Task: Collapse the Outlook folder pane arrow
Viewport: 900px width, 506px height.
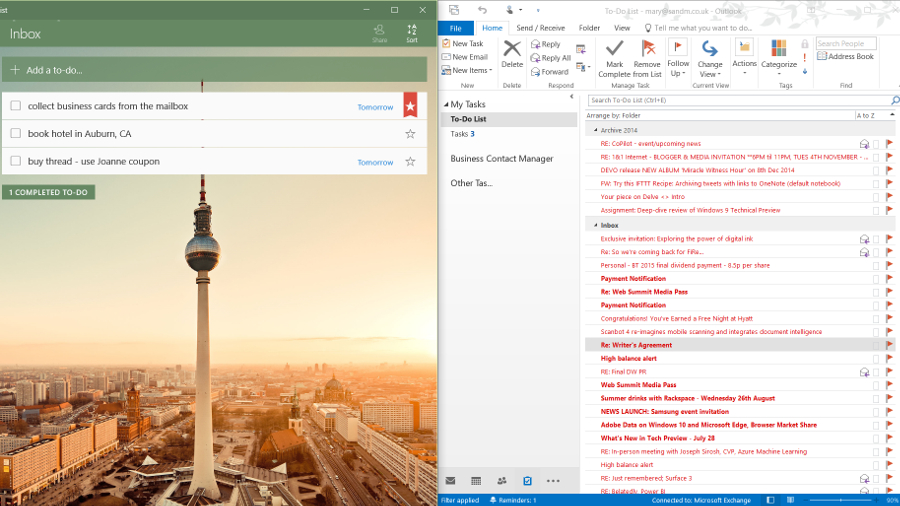Action: click(x=572, y=97)
